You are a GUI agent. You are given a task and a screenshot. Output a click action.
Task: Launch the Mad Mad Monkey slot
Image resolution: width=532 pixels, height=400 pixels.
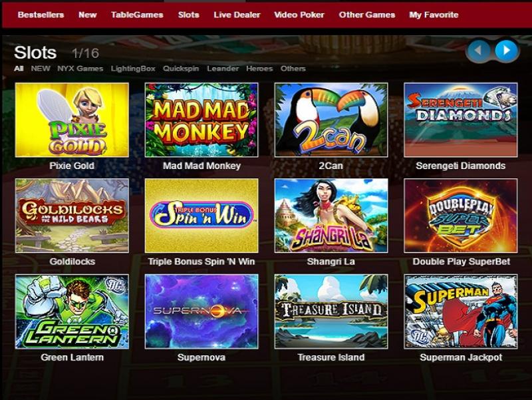pyautogui.click(x=201, y=120)
